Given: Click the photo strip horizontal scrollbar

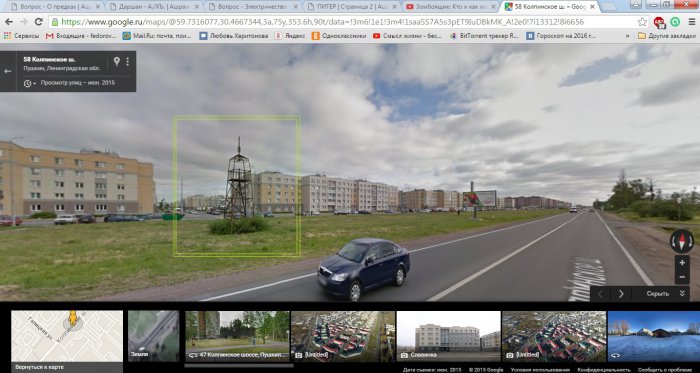Looking at the screenshot, I should (x=238, y=365).
